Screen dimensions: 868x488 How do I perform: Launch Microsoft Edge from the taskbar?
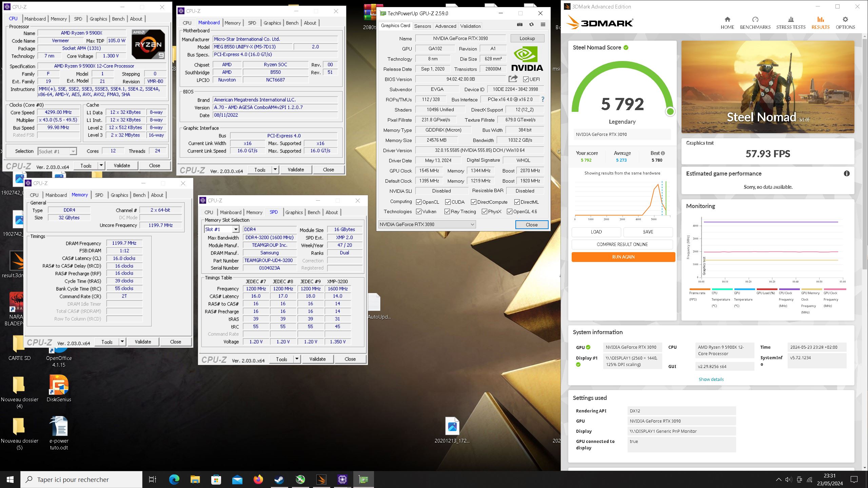[174, 480]
